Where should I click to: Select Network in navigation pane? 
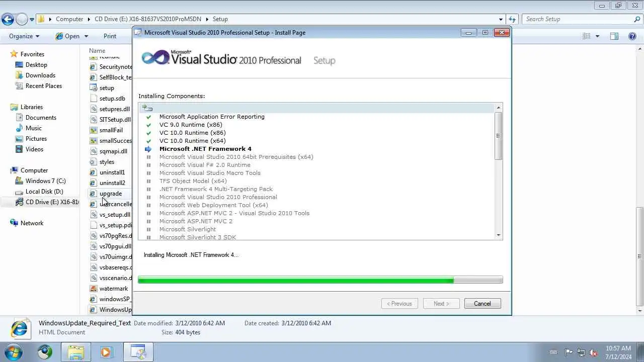[32, 223]
